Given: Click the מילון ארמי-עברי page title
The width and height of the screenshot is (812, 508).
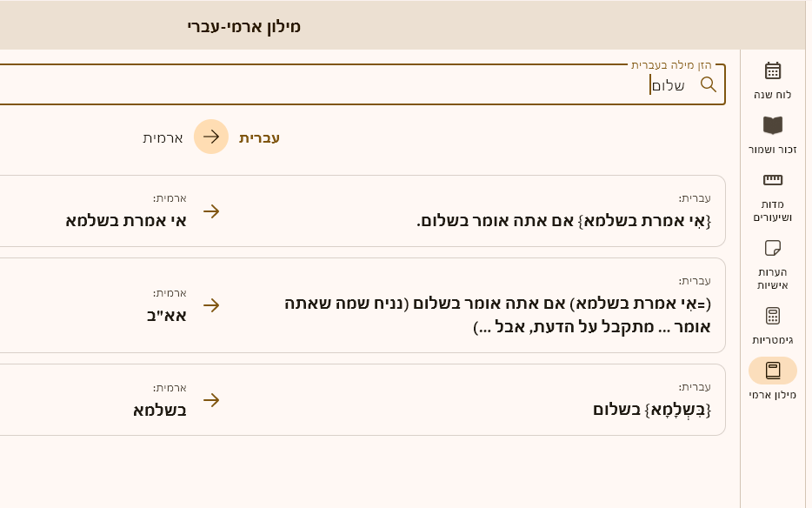Looking at the screenshot, I should pyautogui.click(x=243, y=26).
